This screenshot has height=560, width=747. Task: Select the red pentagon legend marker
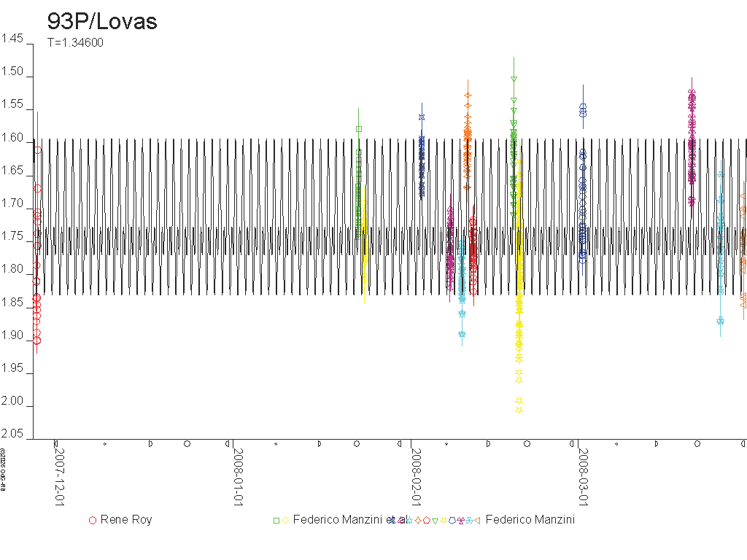(426, 520)
